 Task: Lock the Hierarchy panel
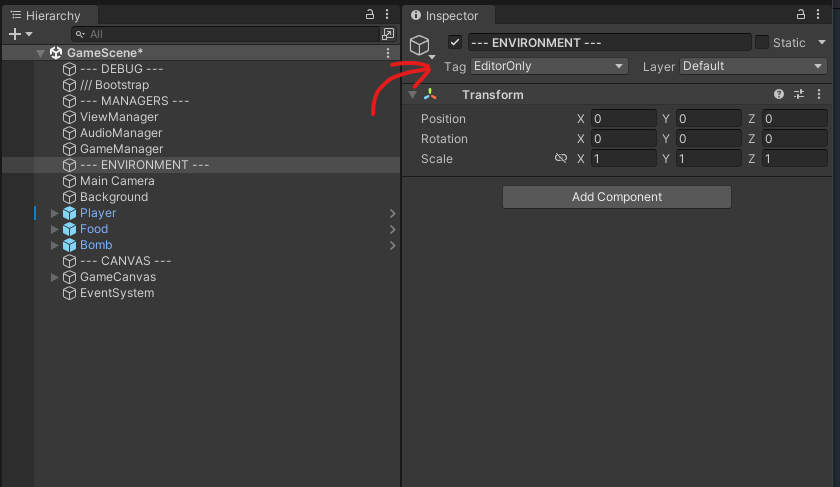[x=370, y=14]
